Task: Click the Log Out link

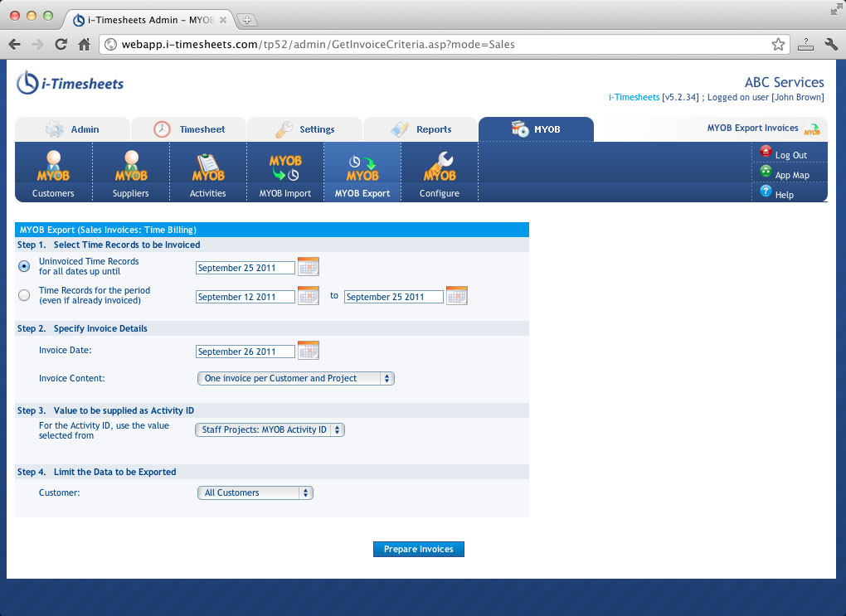Action: point(791,155)
